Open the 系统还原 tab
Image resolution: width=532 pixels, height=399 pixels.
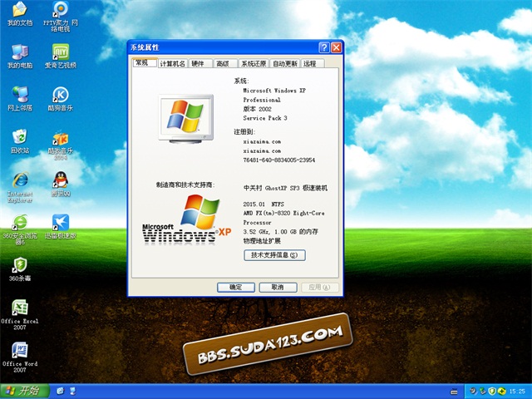pyautogui.click(x=254, y=63)
